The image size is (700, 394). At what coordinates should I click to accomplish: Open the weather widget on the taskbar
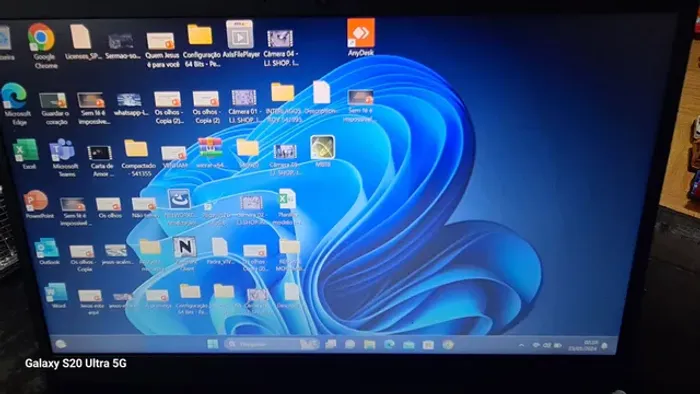pyautogui.click(x=61, y=344)
